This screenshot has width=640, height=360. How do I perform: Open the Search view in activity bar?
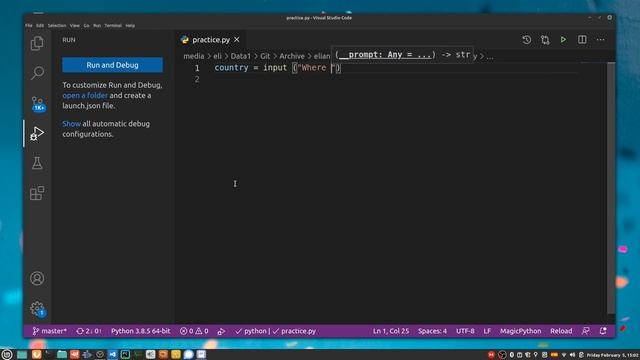click(37, 73)
